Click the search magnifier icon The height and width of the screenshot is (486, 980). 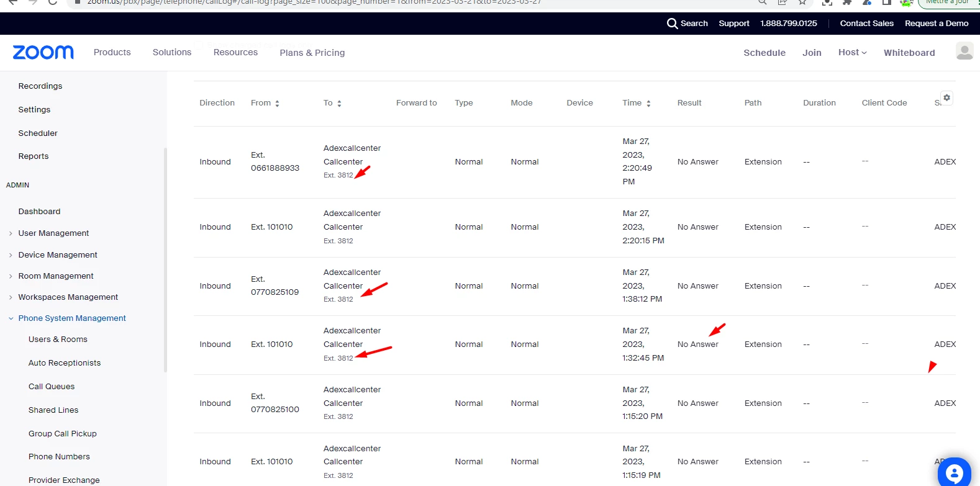[x=672, y=24]
